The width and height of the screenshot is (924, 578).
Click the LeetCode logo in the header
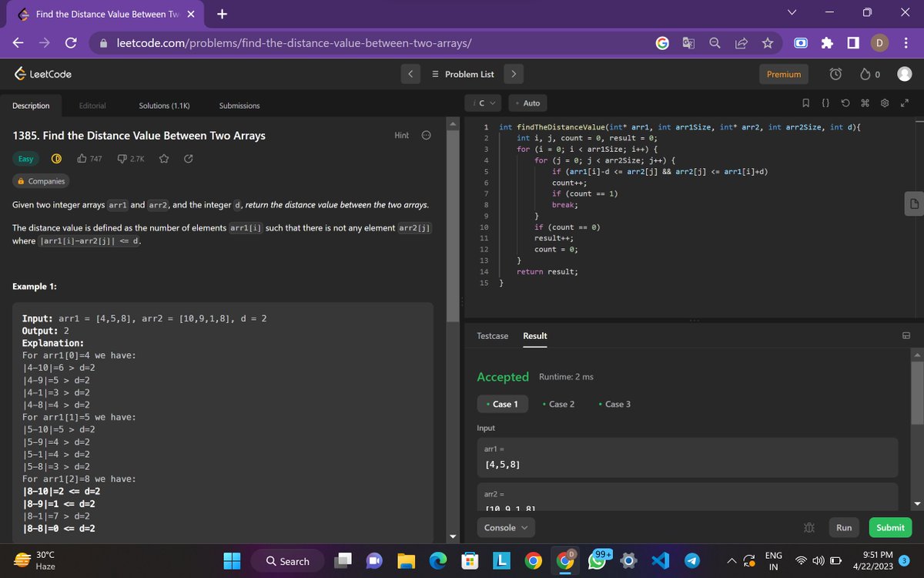tap(43, 74)
